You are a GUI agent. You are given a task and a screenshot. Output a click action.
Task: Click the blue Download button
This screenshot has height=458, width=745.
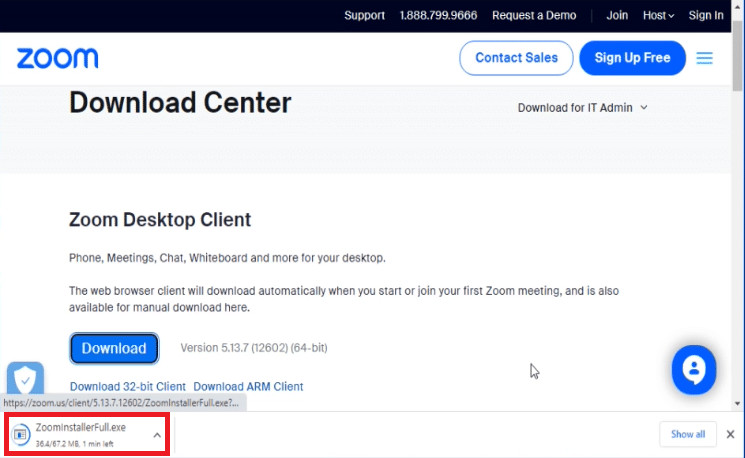pyautogui.click(x=114, y=348)
